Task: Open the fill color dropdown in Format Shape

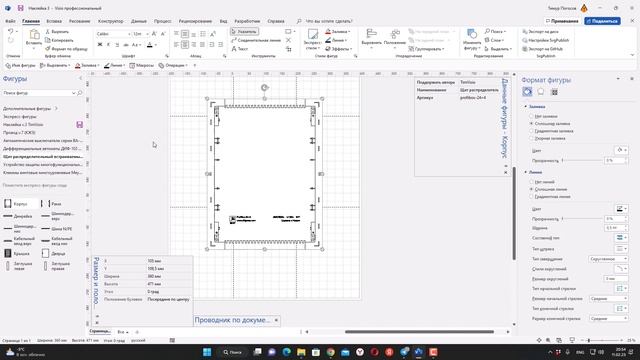Action: click(x=621, y=150)
